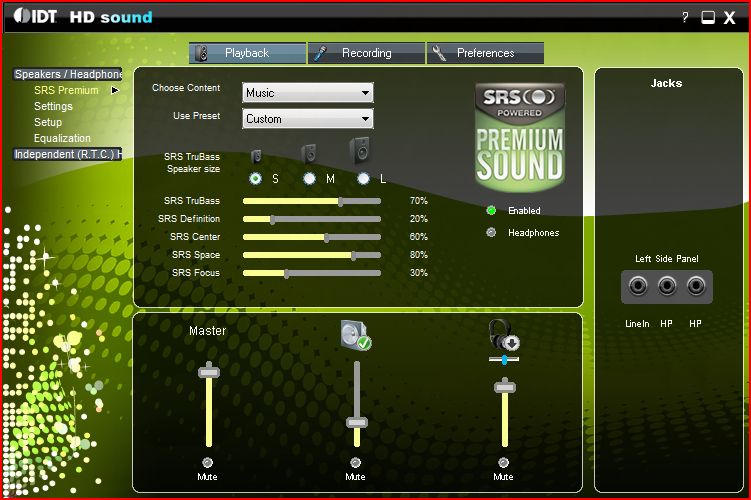The image size is (751, 500).
Task: Click the Preferences wrench icon
Action: 439,53
